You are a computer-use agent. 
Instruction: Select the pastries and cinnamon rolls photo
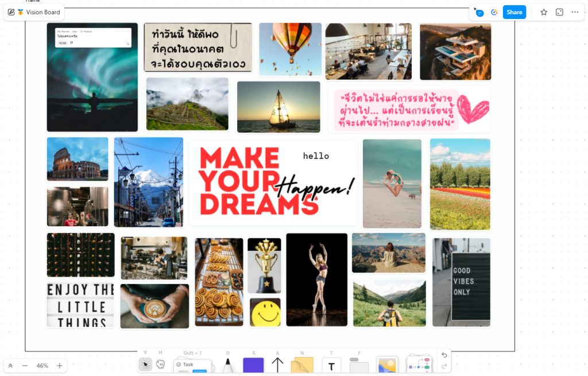[219, 282]
